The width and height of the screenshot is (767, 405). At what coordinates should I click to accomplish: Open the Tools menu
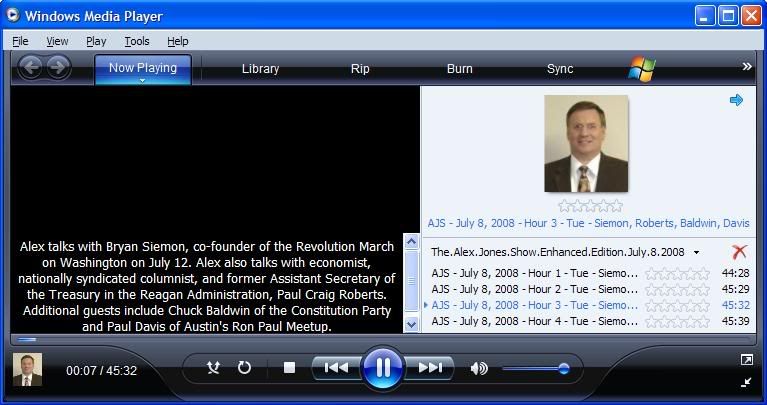(136, 42)
